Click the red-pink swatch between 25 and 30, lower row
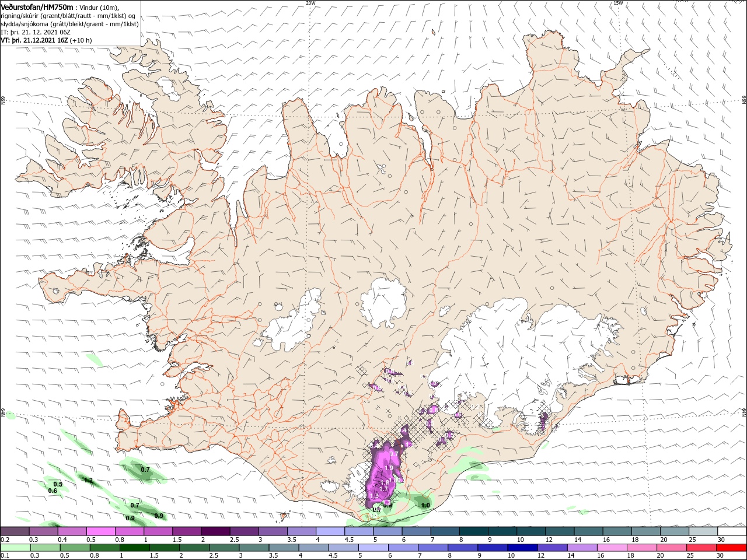The width and height of the screenshot is (747, 560). coord(703,548)
